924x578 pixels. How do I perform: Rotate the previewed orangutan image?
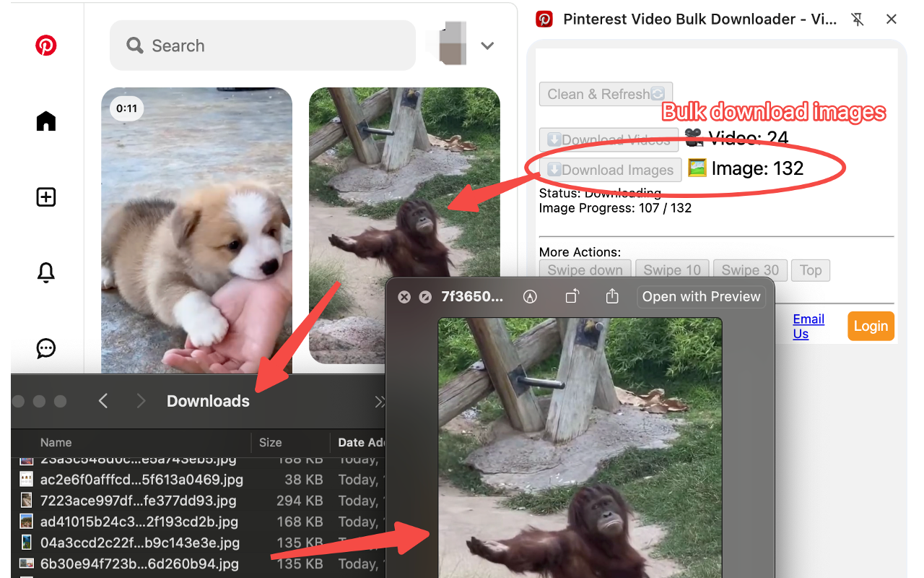click(x=572, y=296)
